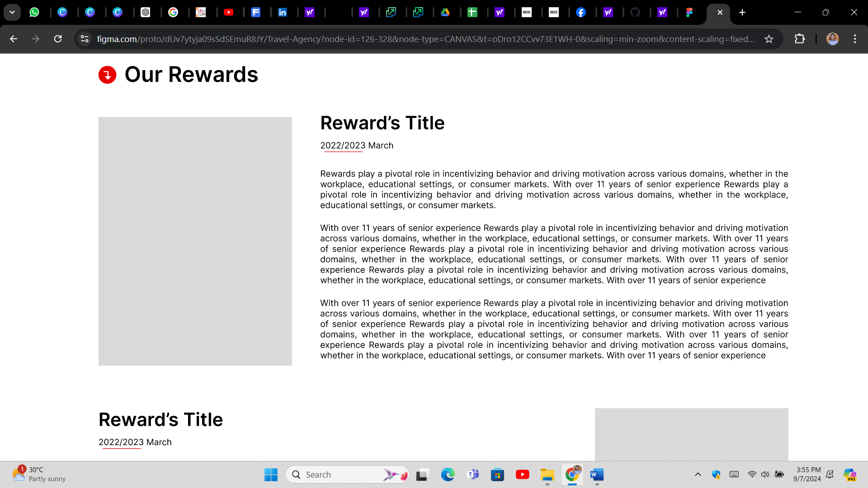Viewport: 868px width, 488px height.
Task: Open Chrome's three-dot menu
Action: tap(854, 39)
